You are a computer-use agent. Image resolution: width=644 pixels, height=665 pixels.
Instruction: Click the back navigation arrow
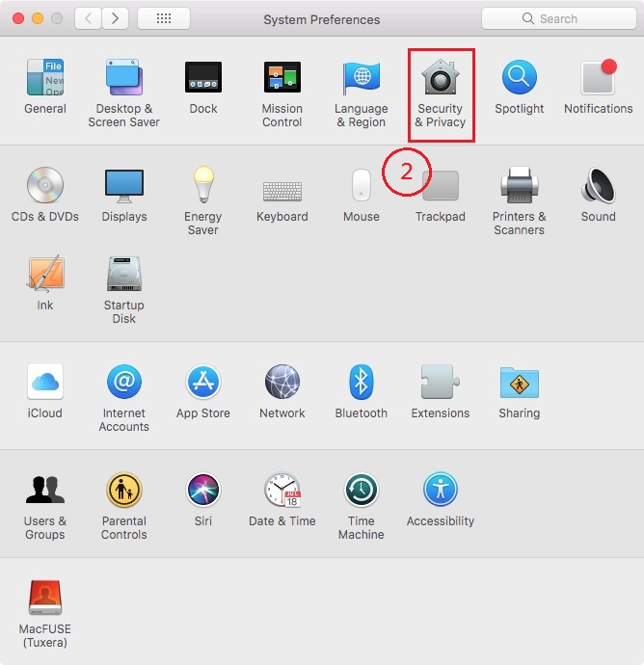89,18
